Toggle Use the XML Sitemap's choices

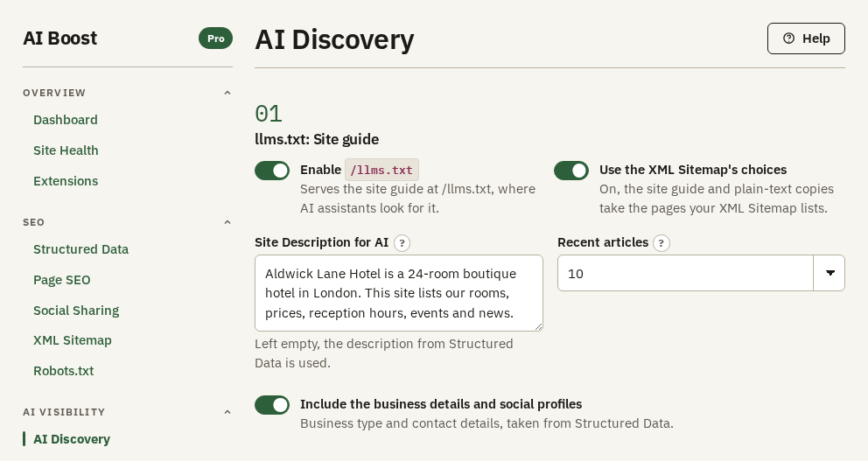[x=571, y=171]
